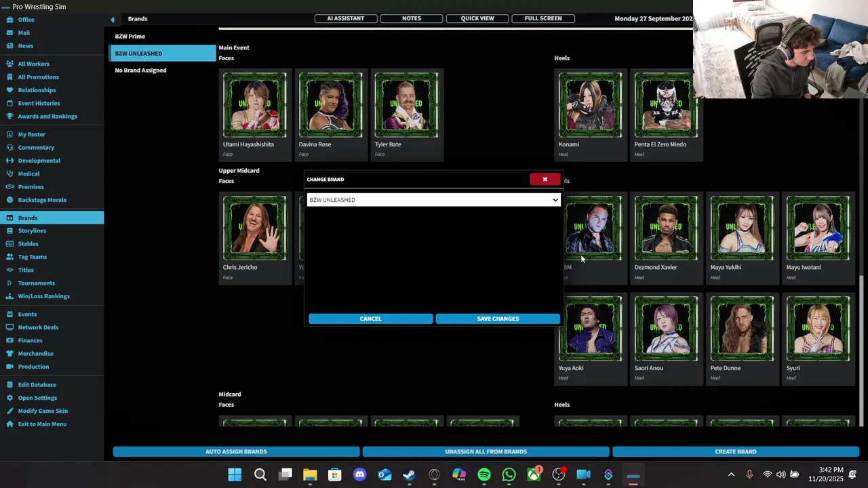Screen dimensions: 868x488
Task: Select Brands in the sidebar
Action: (x=52, y=218)
